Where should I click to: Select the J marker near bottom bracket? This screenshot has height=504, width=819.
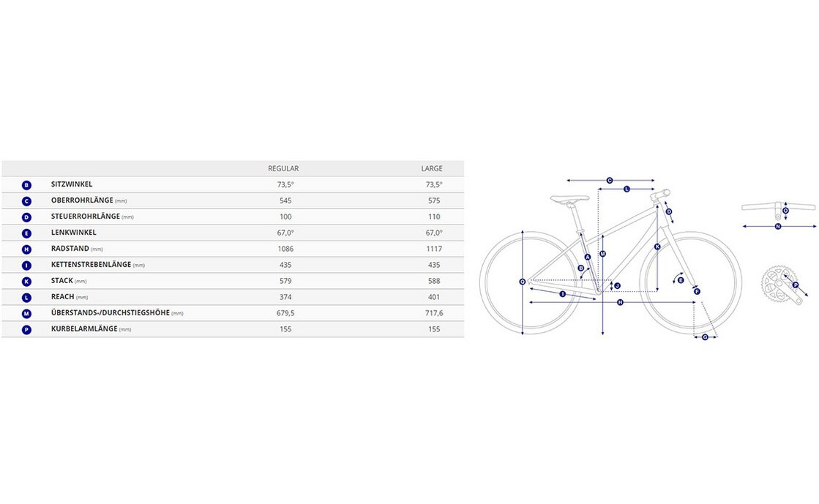point(617,285)
